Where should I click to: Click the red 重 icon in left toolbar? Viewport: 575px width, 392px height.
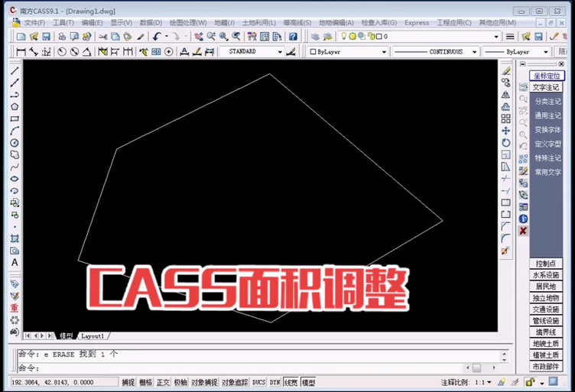(15, 308)
